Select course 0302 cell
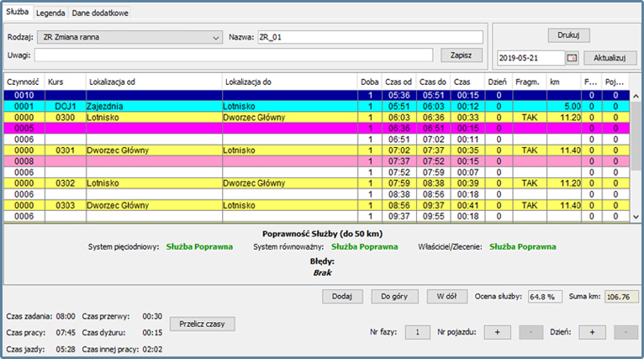This screenshot has width=644, height=359. (x=66, y=183)
